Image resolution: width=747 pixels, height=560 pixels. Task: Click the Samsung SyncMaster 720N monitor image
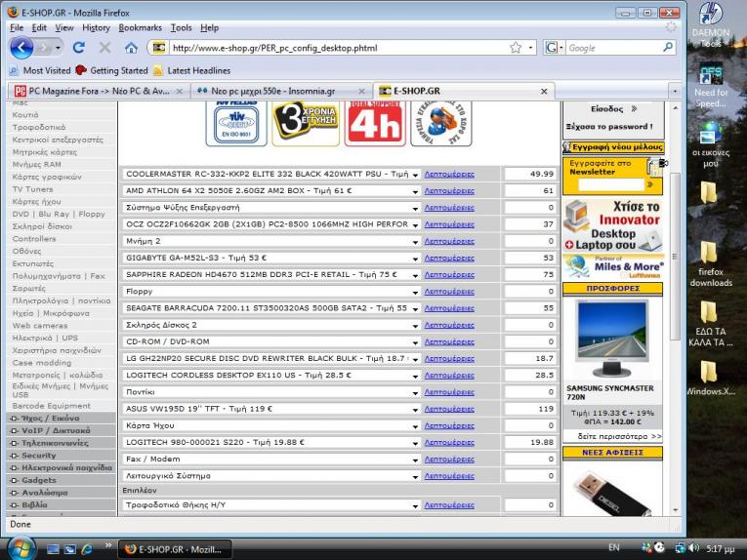coord(612,339)
